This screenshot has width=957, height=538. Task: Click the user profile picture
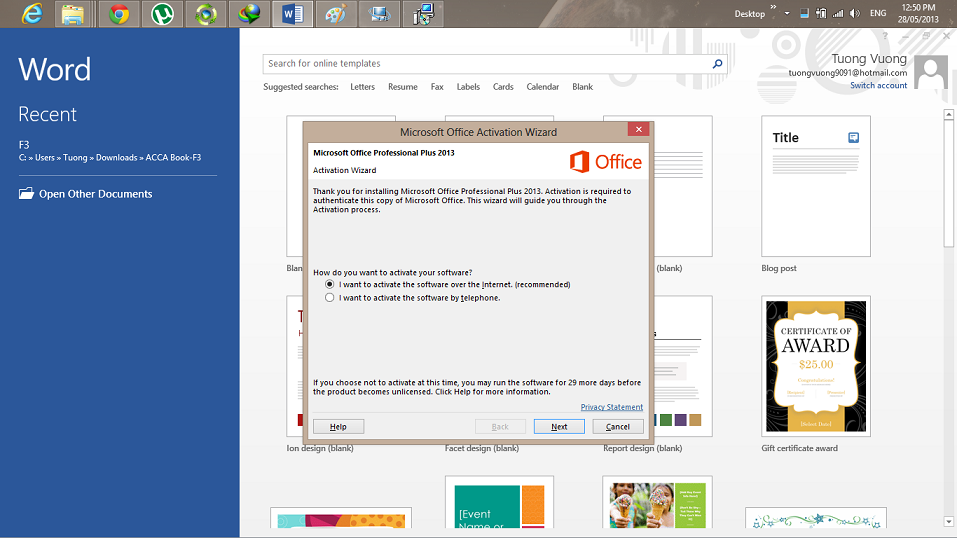(x=931, y=73)
